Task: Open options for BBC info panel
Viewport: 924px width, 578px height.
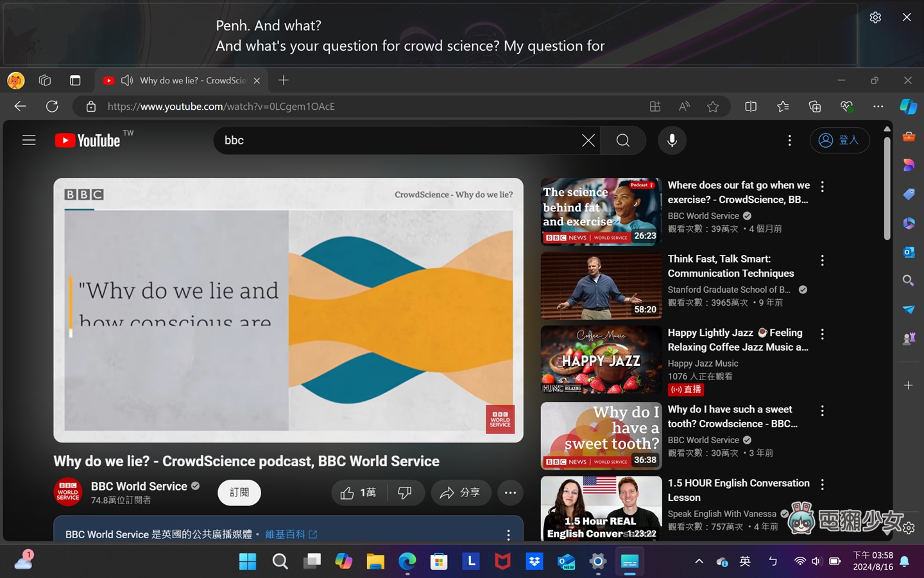Action: (508, 534)
